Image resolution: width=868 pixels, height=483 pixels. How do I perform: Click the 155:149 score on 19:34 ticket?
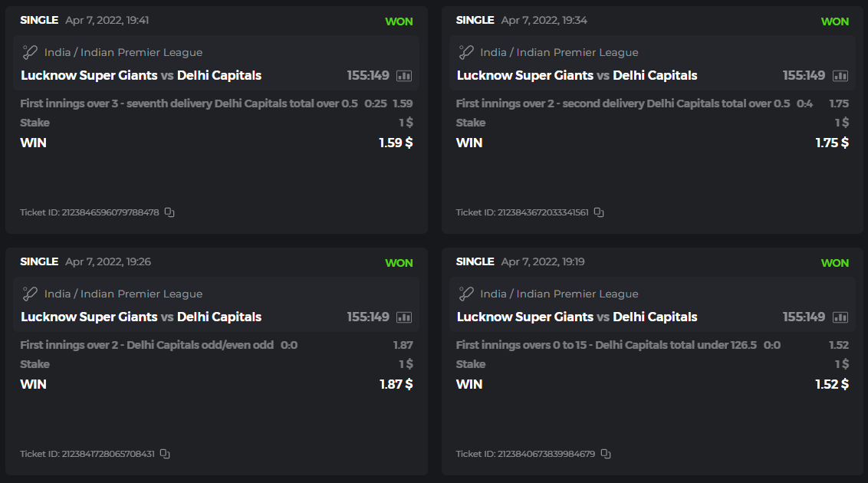pos(804,76)
